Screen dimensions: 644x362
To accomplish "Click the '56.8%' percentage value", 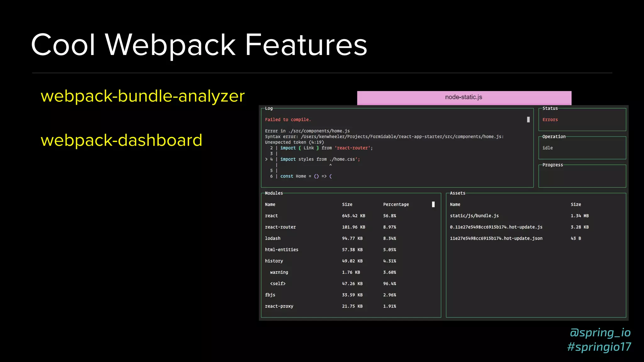I will click(389, 216).
